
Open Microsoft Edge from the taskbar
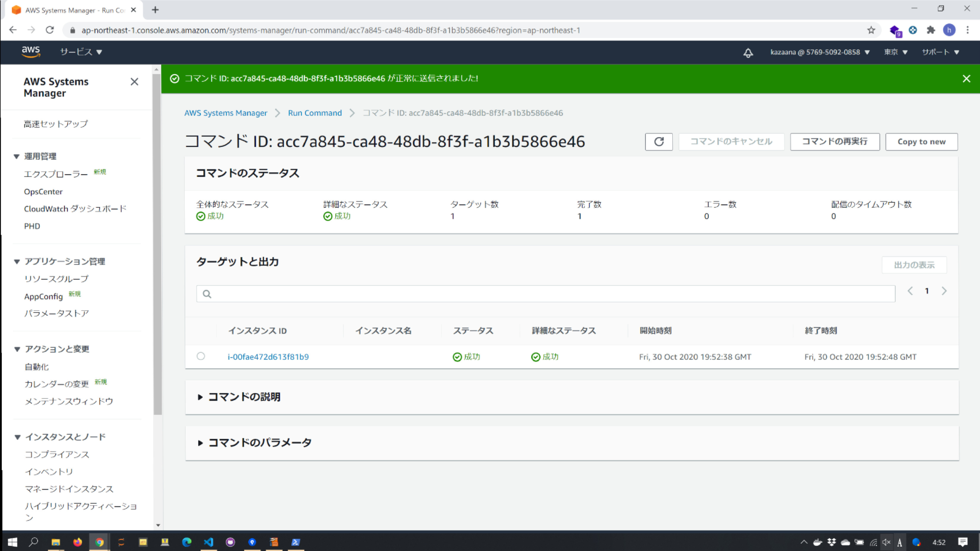187,541
